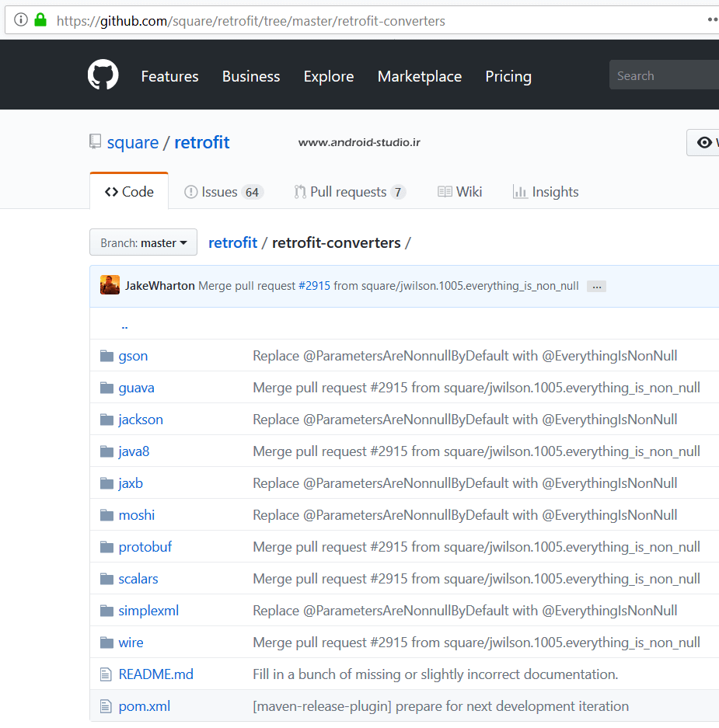This screenshot has width=719, height=728.
Task: Switch to the Issues tab
Action: pyautogui.click(x=224, y=192)
